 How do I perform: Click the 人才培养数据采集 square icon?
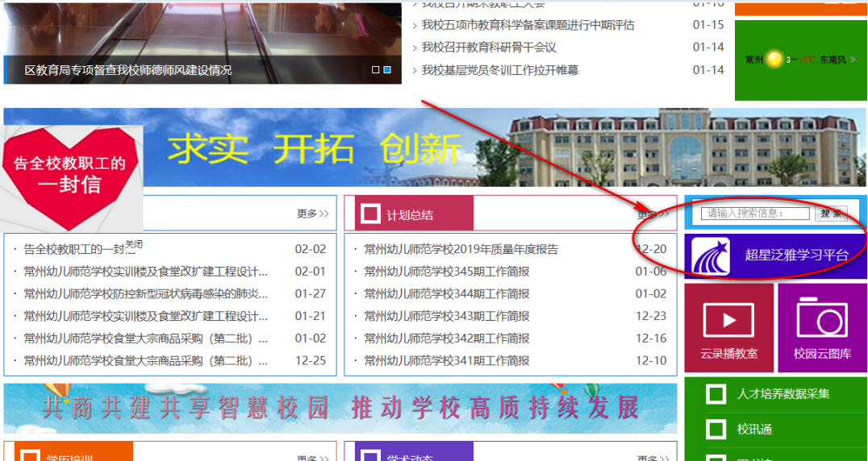coord(716,394)
